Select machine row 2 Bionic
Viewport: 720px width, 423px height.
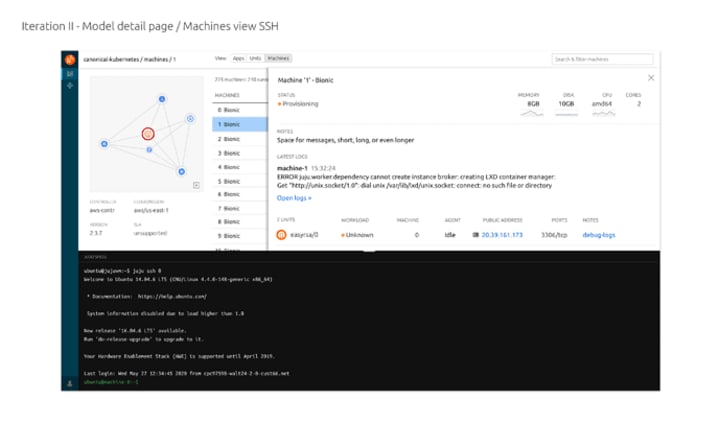240,139
